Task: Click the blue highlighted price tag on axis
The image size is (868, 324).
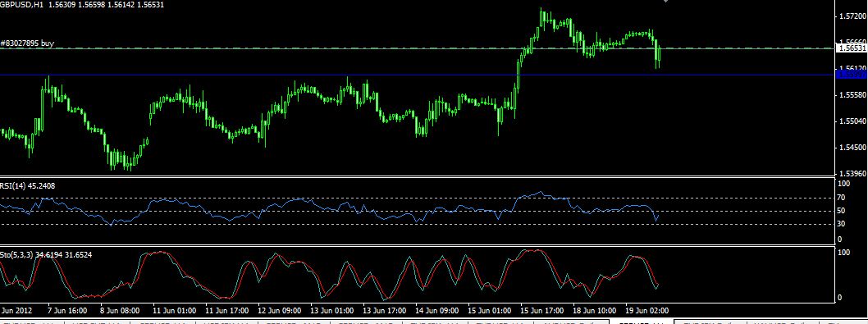Action: pos(852,75)
